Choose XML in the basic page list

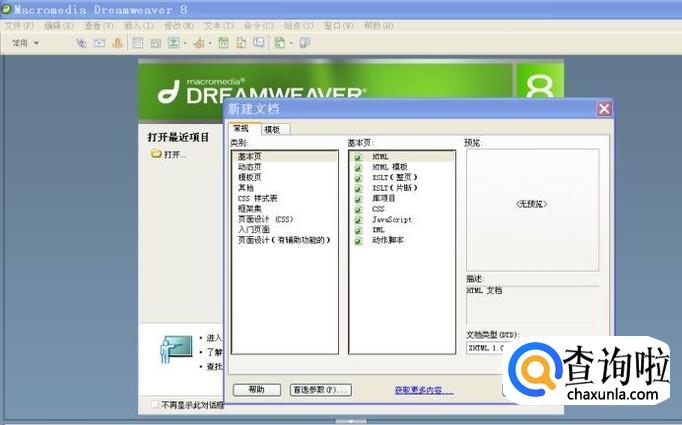pos(378,229)
